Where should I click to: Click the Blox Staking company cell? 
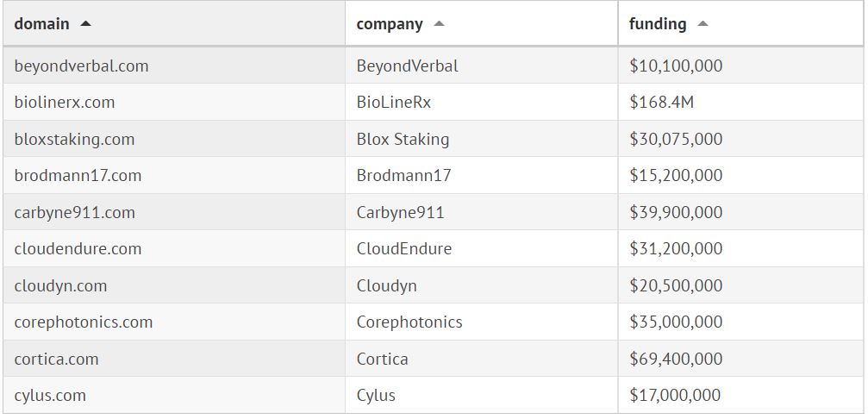tap(403, 139)
